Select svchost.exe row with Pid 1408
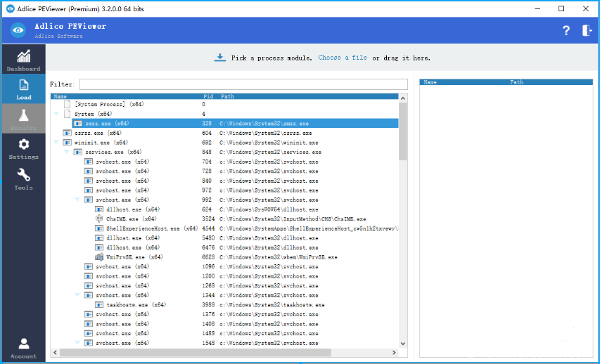This screenshot has width=600, height=364. (x=224, y=324)
